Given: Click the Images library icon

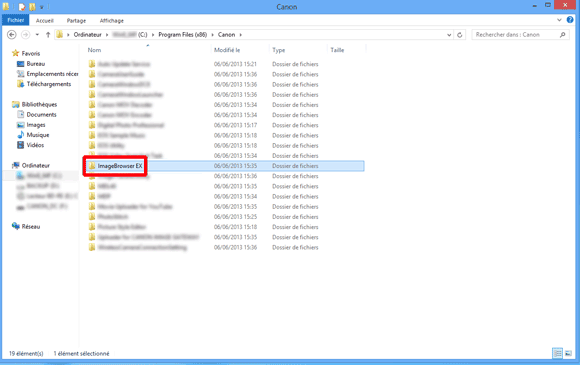Looking at the screenshot, I should tap(21, 125).
